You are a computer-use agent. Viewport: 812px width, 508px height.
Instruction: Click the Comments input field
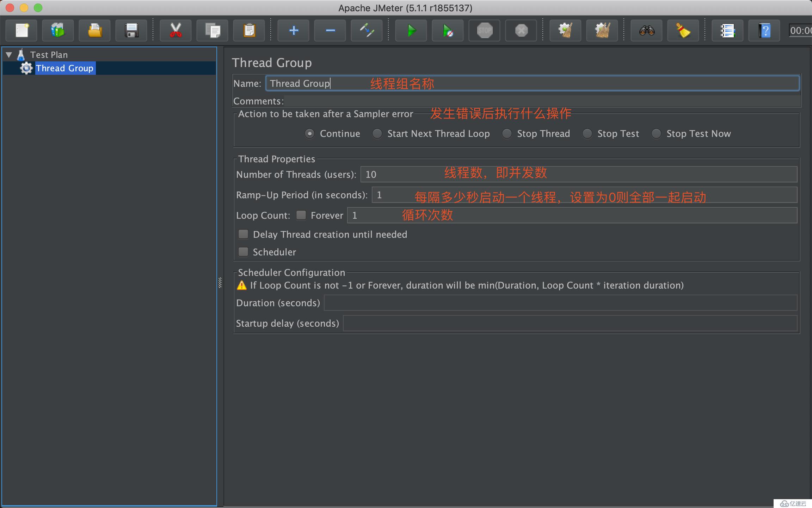coord(542,101)
